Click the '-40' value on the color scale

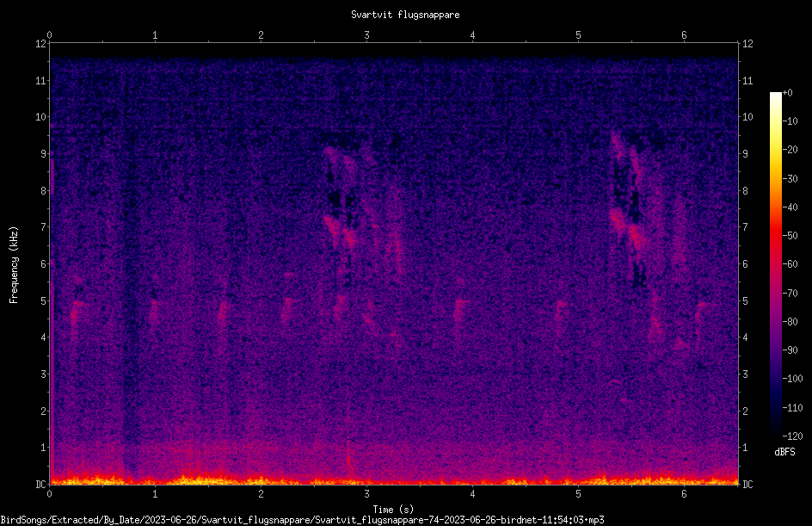(790, 207)
